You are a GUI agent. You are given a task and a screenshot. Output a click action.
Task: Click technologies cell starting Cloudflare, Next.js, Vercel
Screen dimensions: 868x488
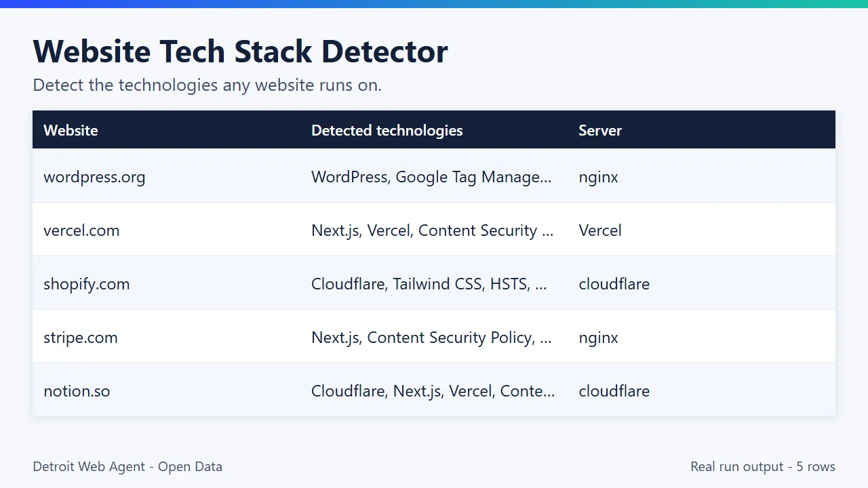point(434,391)
